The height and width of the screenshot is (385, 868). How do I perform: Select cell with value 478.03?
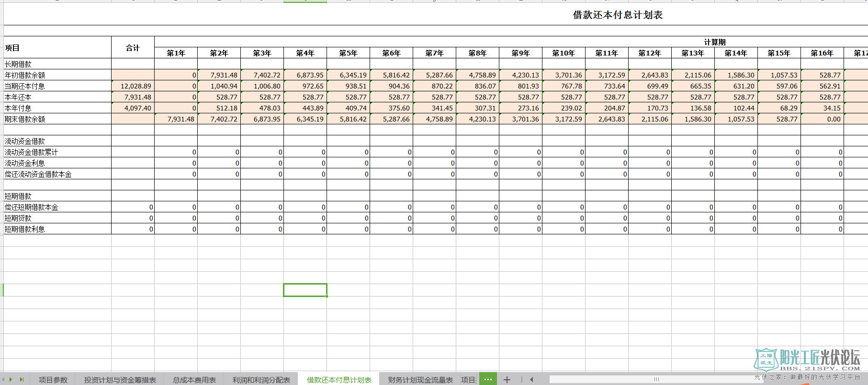point(262,108)
